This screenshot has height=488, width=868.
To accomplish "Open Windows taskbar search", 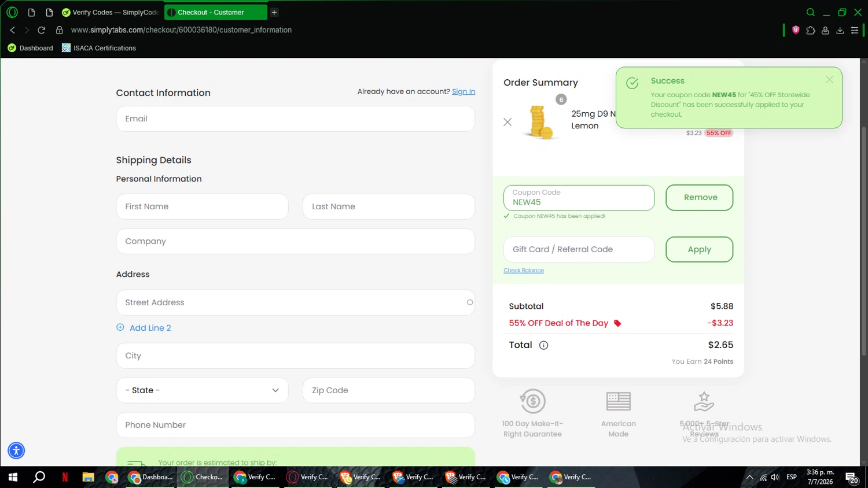I will click(39, 477).
